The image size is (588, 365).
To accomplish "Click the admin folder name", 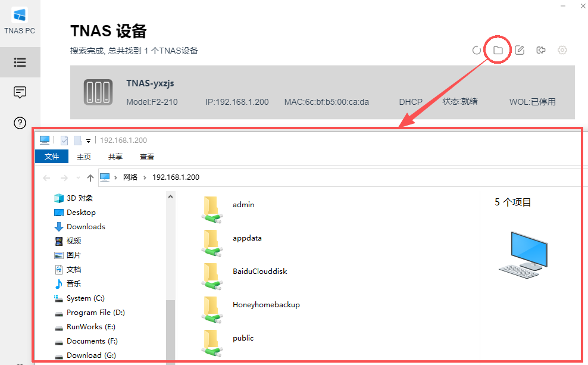I will tap(243, 204).
